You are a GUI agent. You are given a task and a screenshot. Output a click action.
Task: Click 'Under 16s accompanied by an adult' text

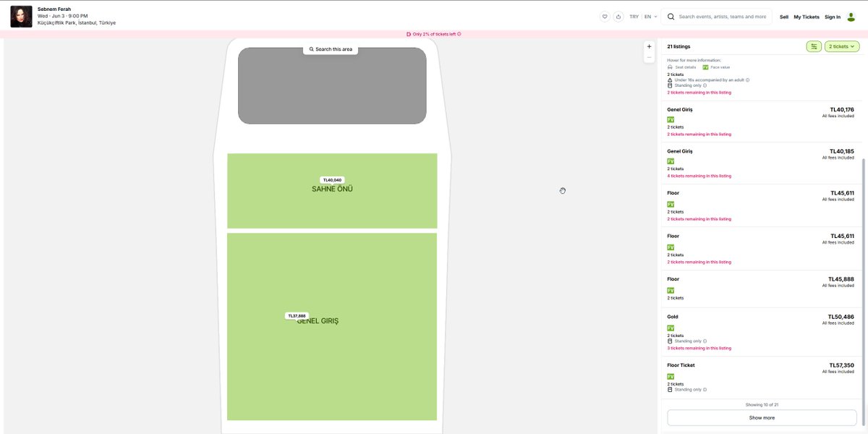click(x=709, y=80)
